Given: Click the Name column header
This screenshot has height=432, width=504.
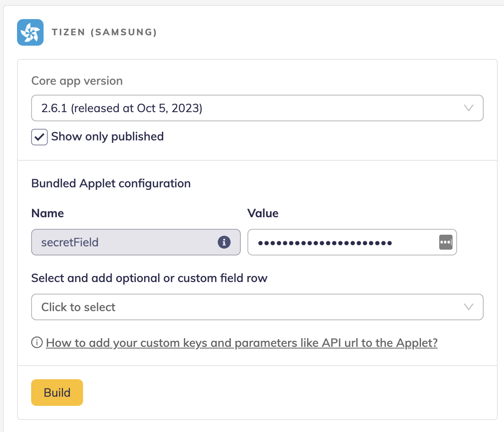Looking at the screenshot, I should [47, 214].
